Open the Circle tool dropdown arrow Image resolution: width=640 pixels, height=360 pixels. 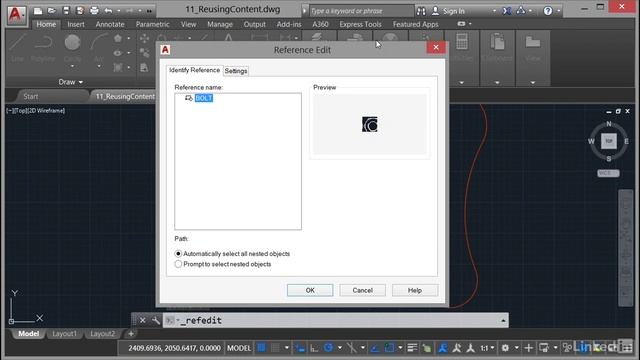tap(72, 67)
